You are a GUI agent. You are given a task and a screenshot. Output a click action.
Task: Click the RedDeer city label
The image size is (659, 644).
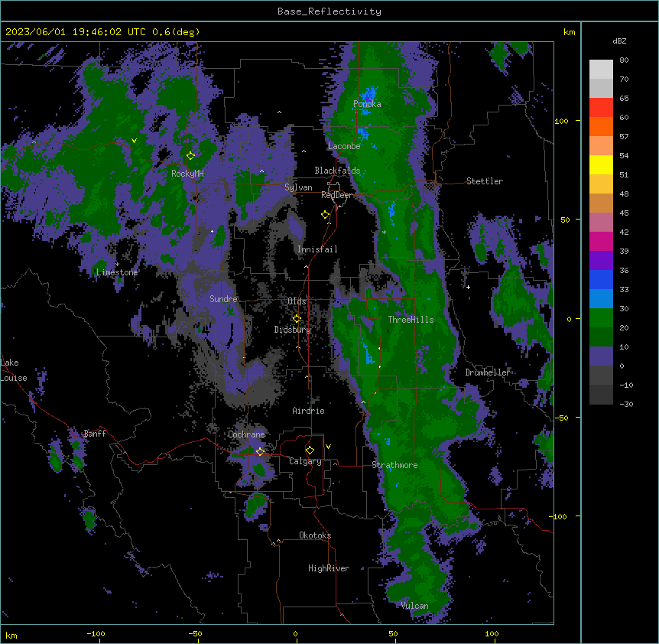click(x=337, y=195)
